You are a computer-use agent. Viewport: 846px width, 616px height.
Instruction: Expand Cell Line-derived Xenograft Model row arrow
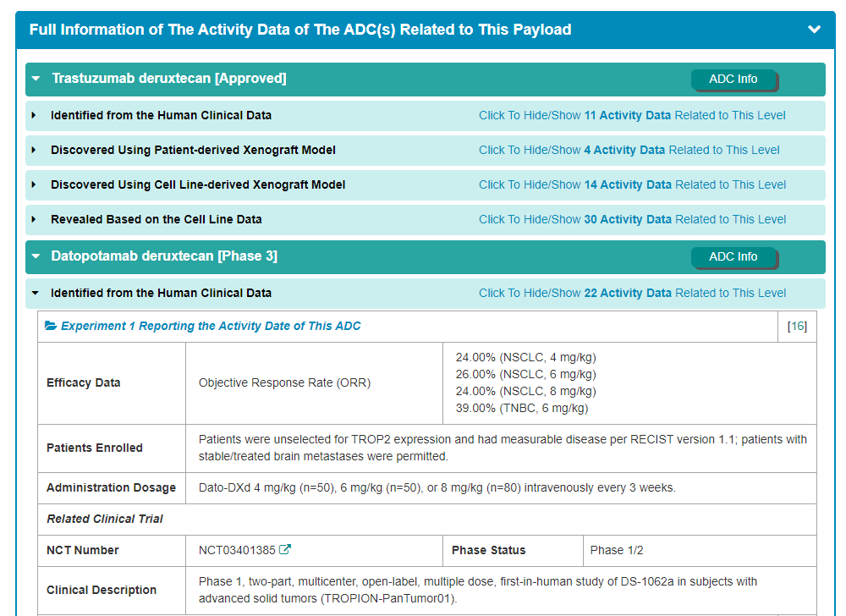tap(34, 184)
